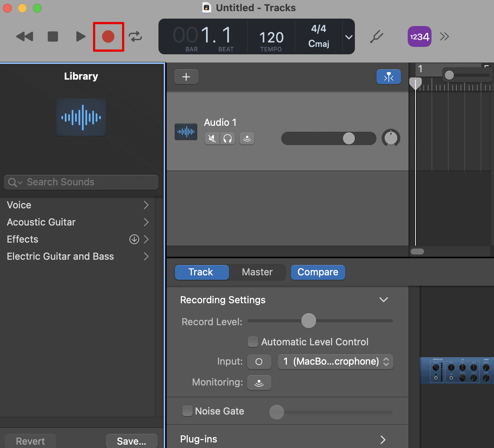Screen dimensions: 494x448
Task: Click the document icon in title bar
Action: coord(206,7)
